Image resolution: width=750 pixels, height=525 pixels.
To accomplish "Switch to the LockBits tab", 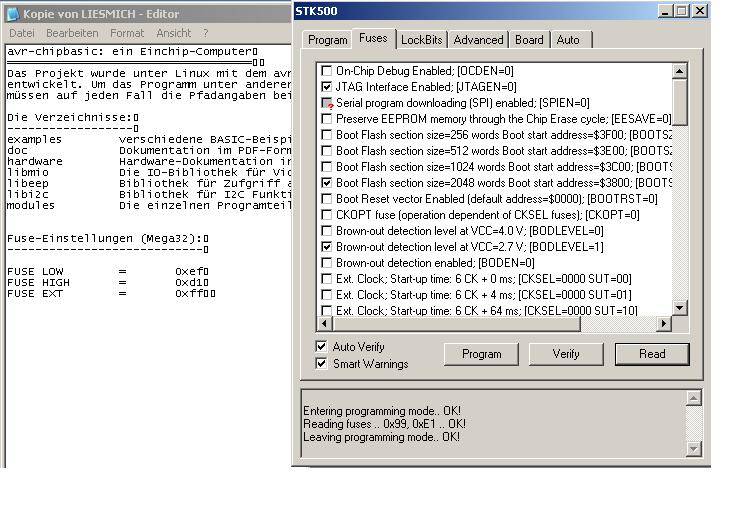I will click(x=420, y=40).
